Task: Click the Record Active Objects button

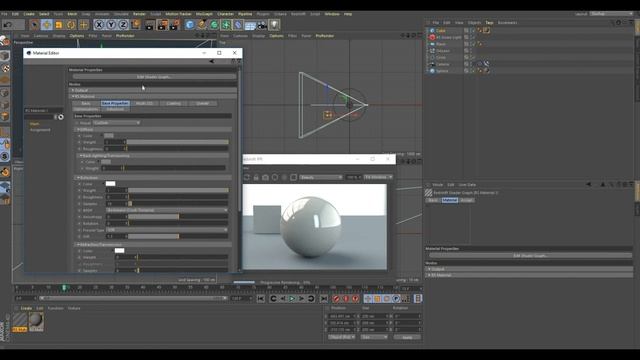Action: pos(336,299)
